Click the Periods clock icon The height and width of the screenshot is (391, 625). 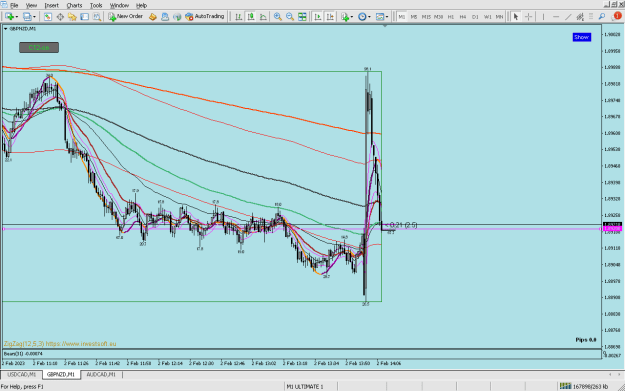pyautogui.click(x=362, y=16)
